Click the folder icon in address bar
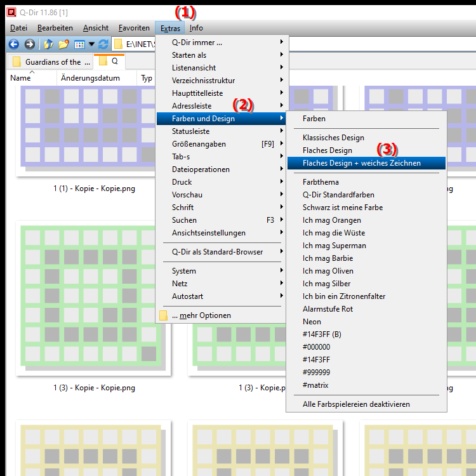 click(x=118, y=44)
